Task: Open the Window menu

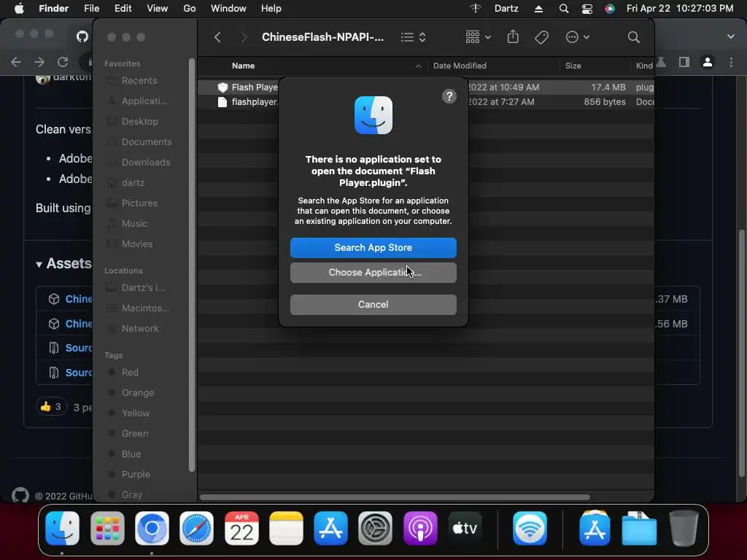Action: click(228, 8)
